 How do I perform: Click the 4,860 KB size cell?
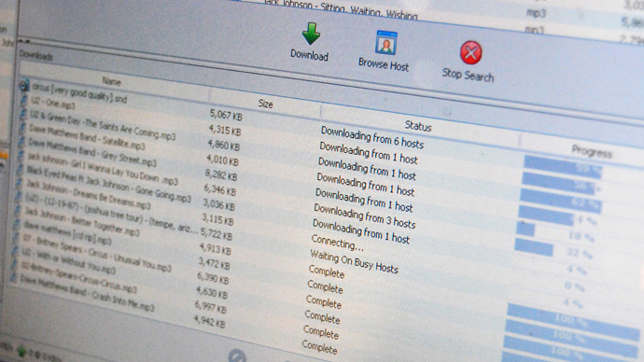coord(223,145)
